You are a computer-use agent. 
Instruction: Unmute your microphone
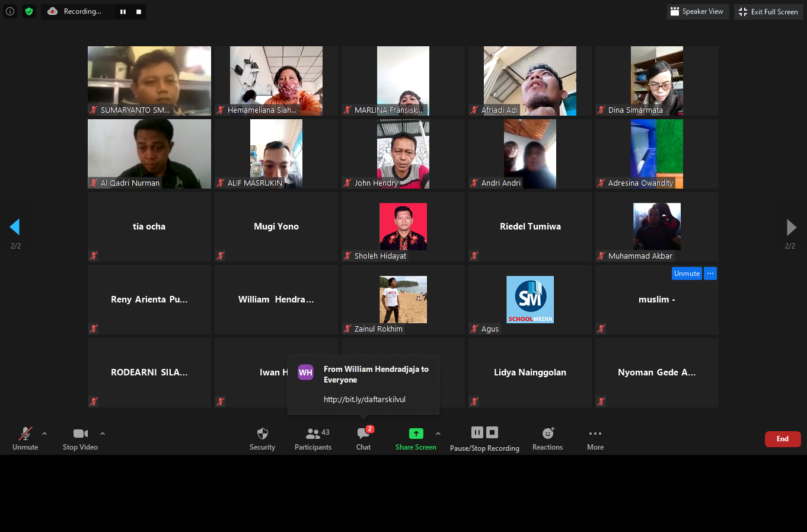point(25,434)
